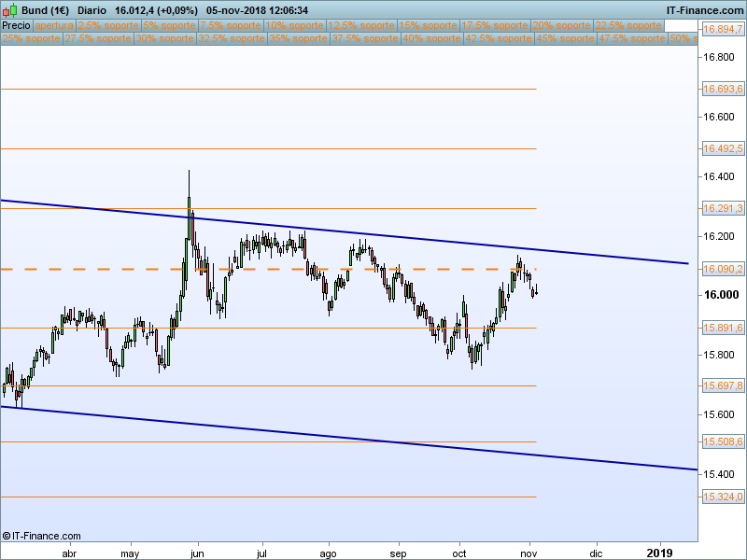
Task: Select the apertura legend label
Action: [54, 26]
